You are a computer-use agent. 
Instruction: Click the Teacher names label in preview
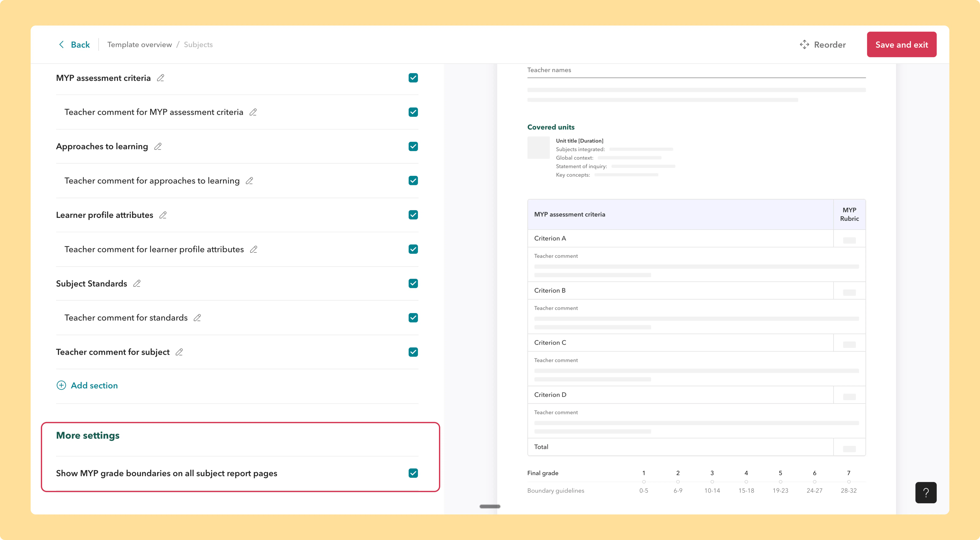pos(549,70)
